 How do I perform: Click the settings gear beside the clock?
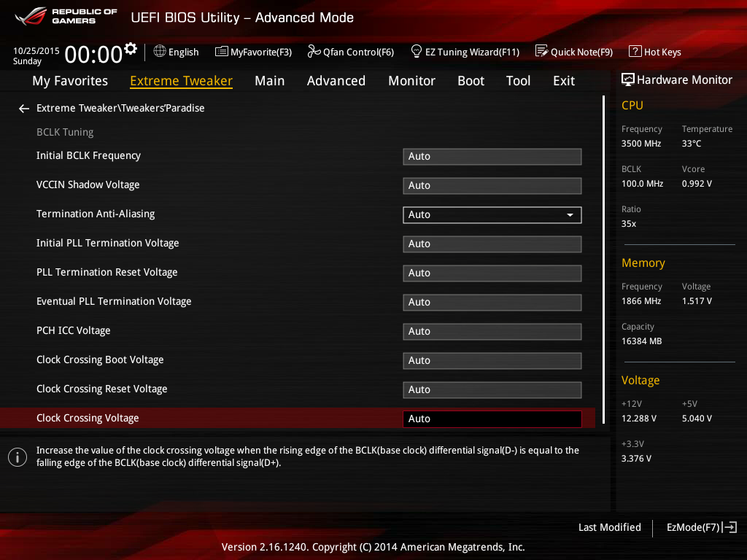tap(131, 49)
